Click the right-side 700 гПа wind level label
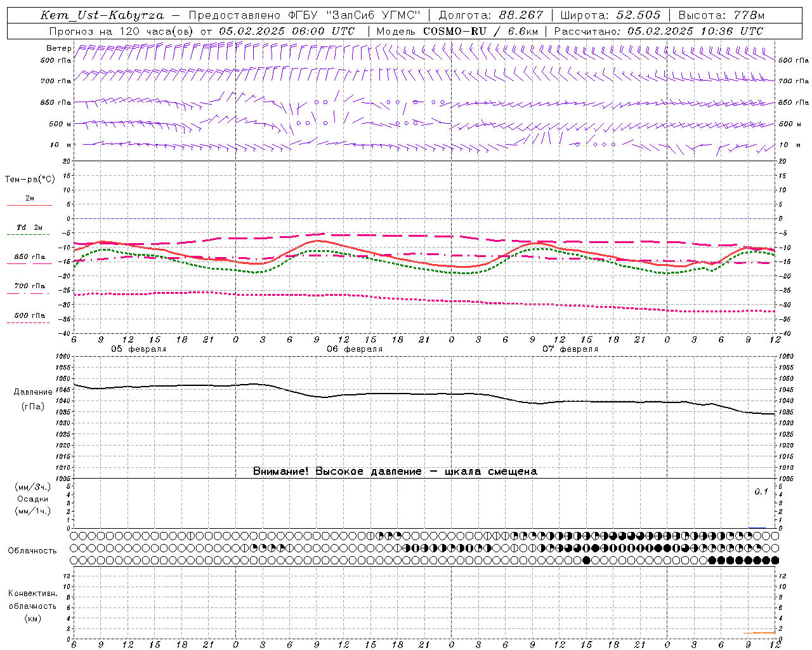812x650 pixels. [x=794, y=81]
